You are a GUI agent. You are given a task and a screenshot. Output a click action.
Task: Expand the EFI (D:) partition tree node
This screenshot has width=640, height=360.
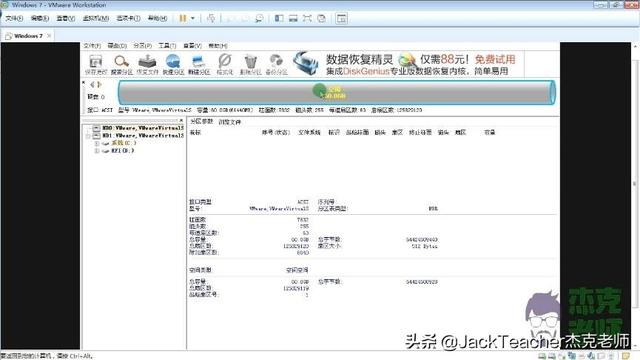click(x=97, y=151)
